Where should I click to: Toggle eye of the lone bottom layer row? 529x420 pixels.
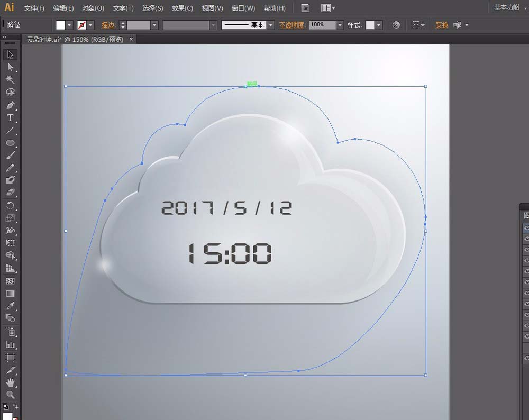pyautogui.click(x=526, y=358)
